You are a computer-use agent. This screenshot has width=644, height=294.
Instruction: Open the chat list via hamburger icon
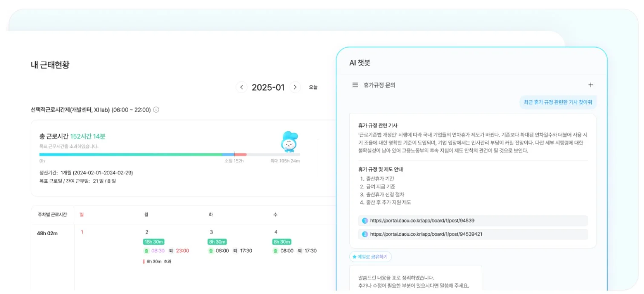point(355,84)
